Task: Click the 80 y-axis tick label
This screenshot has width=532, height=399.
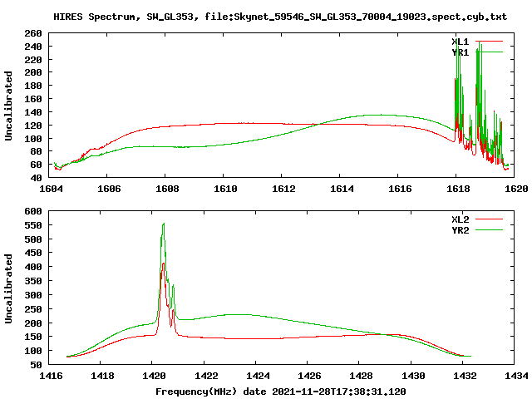Action: (x=37, y=151)
